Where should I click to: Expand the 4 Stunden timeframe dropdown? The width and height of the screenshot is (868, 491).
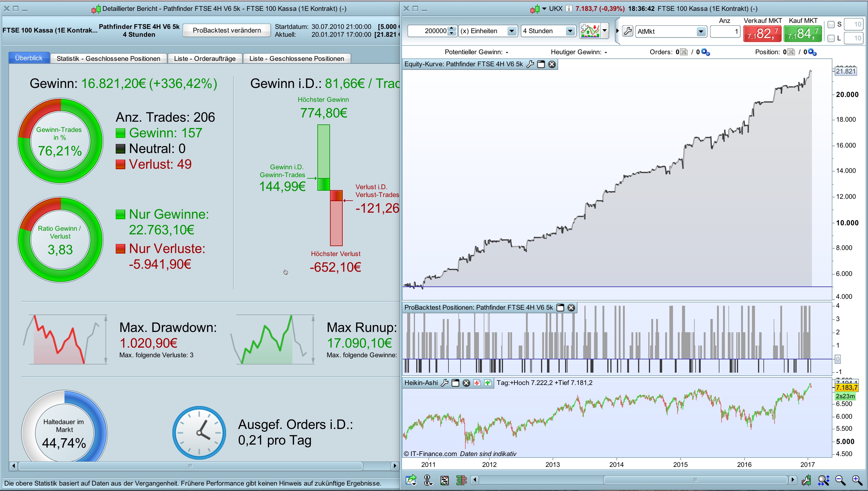tap(570, 31)
